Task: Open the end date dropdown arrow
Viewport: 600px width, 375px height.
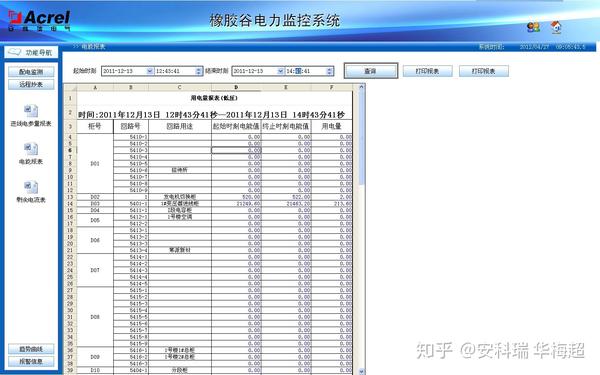Action: pyautogui.click(x=280, y=71)
